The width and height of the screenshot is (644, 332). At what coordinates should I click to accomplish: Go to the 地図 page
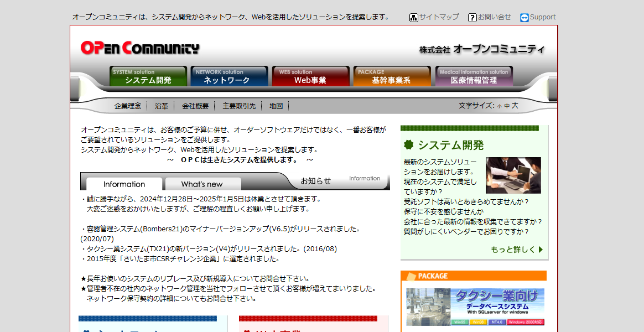coord(277,106)
